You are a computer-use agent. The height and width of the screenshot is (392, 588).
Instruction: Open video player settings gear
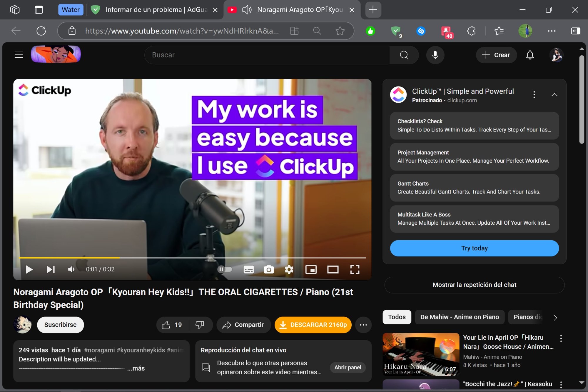[289, 269]
